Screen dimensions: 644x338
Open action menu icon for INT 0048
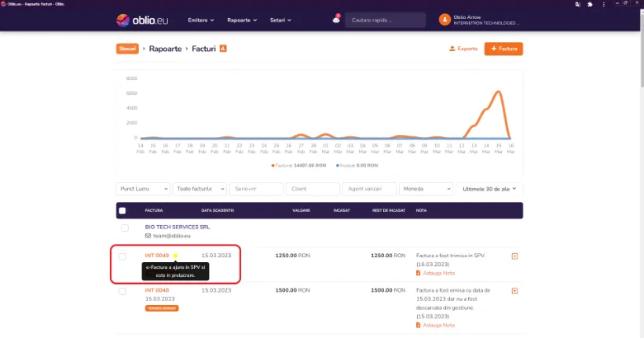click(x=514, y=291)
